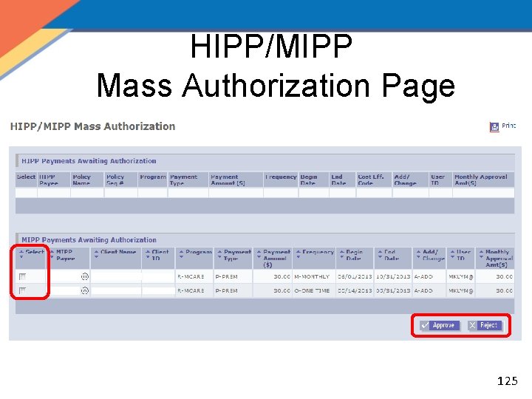Select end date 05/31/2013 cell
This screenshot has width=532, height=399.
click(x=393, y=291)
